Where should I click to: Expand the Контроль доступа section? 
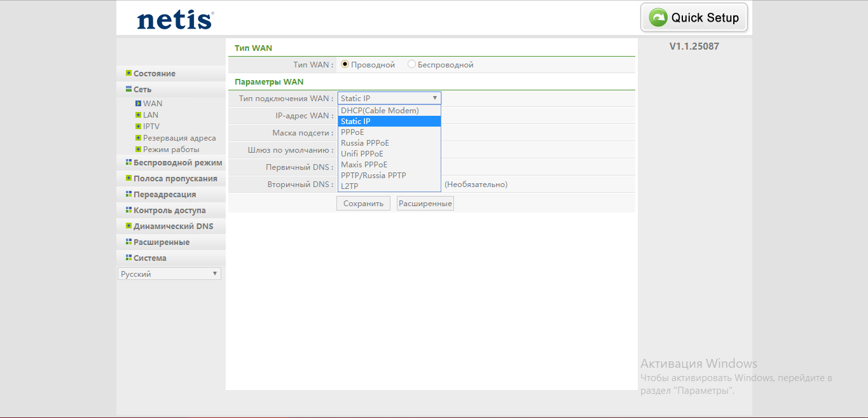click(171, 210)
